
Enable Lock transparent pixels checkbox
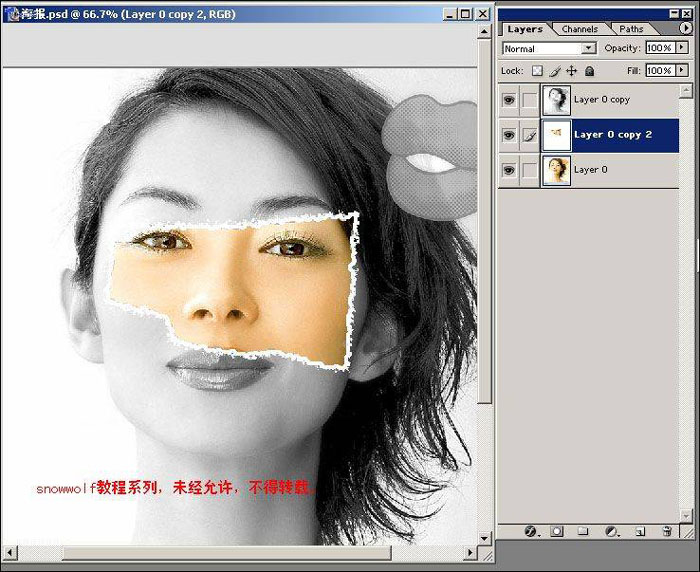coord(536,71)
